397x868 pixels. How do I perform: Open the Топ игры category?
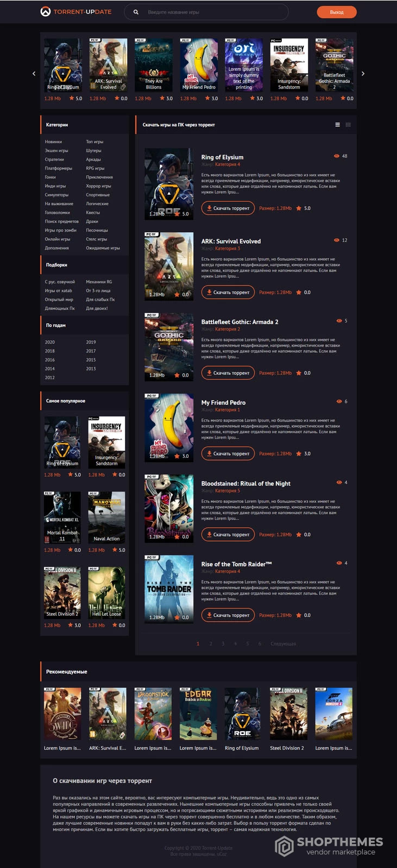pyautogui.click(x=94, y=142)
